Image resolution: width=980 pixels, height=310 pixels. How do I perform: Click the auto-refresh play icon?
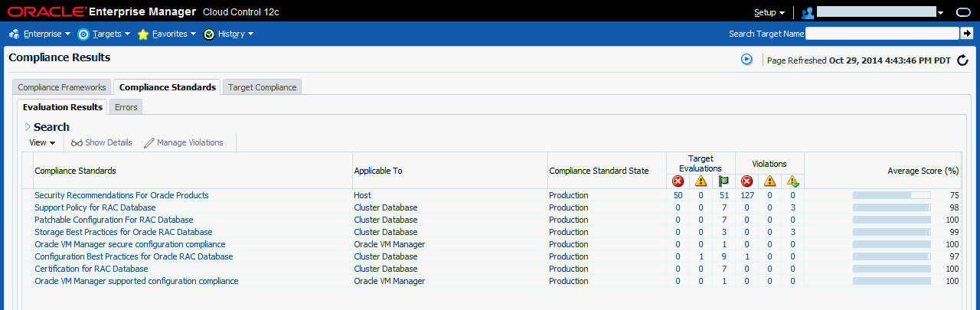click(746, 59)
